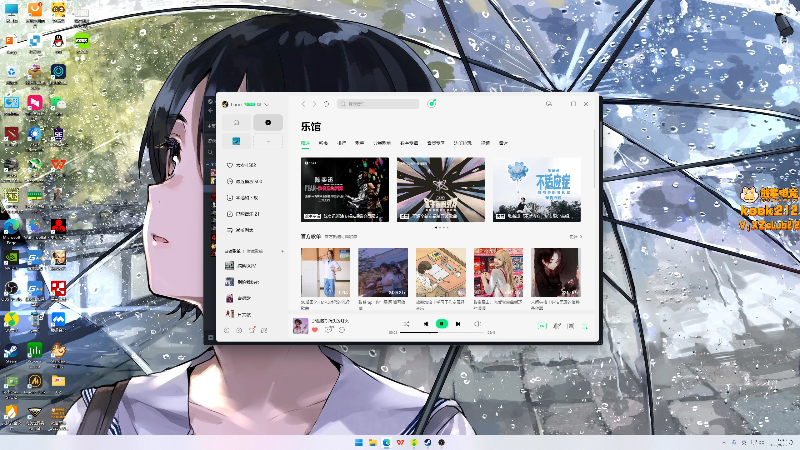Open the Steam icon on the taskbar
Viewport: 800px width, 450px height.
428,442
